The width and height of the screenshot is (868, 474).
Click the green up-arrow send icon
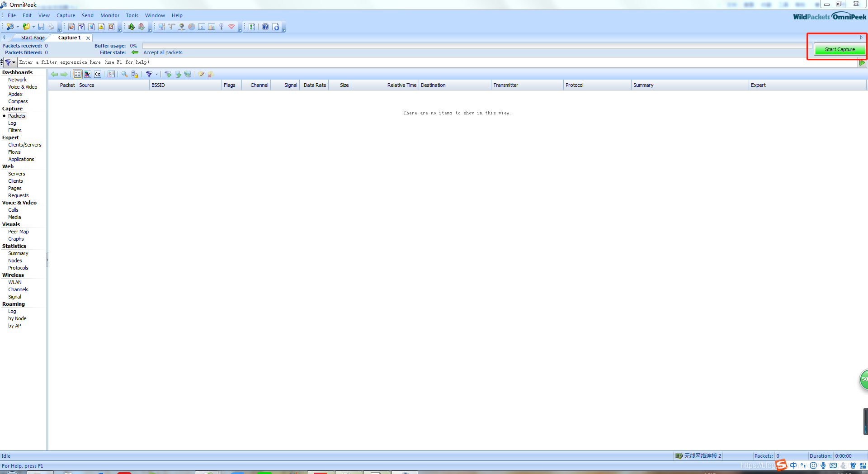(132, 27)
